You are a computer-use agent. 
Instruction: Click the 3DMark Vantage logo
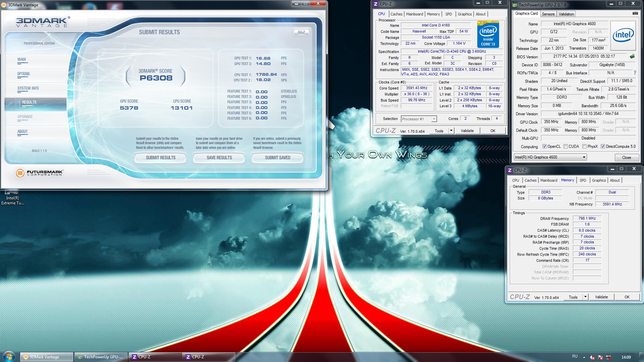click(43, 22)
